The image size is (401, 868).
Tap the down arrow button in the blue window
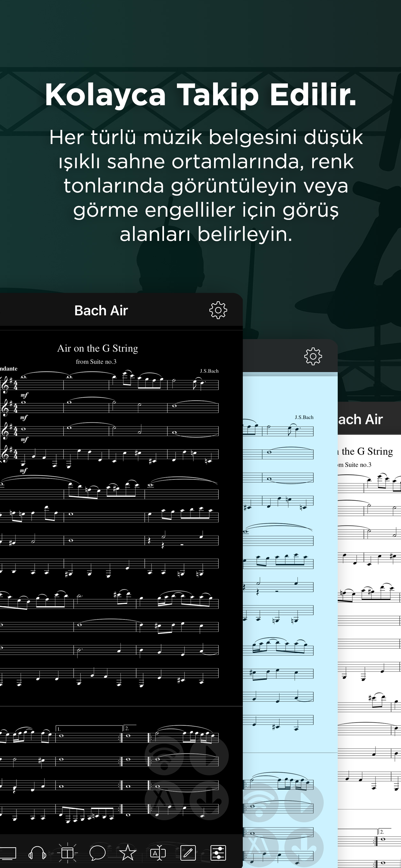click(304, 847)
